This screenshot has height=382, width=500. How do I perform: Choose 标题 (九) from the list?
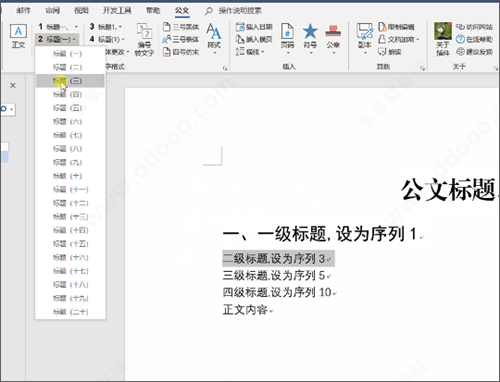(70, 162)
